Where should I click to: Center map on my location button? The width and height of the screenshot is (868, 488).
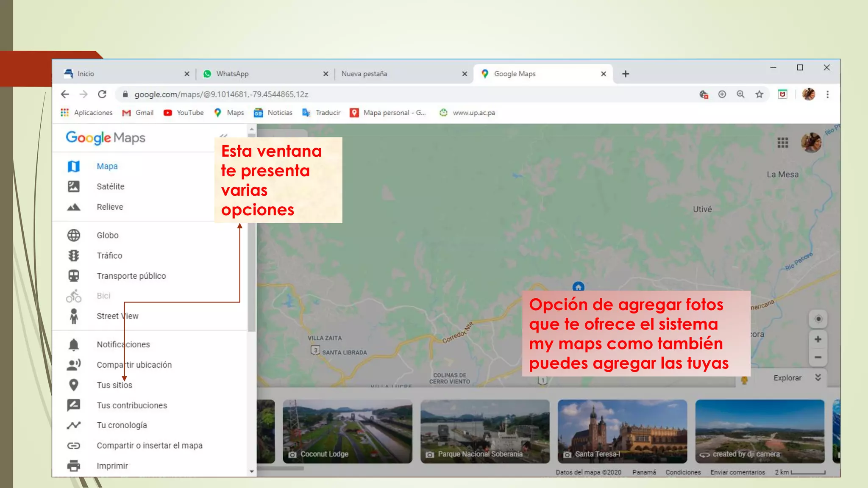(818, 319)
